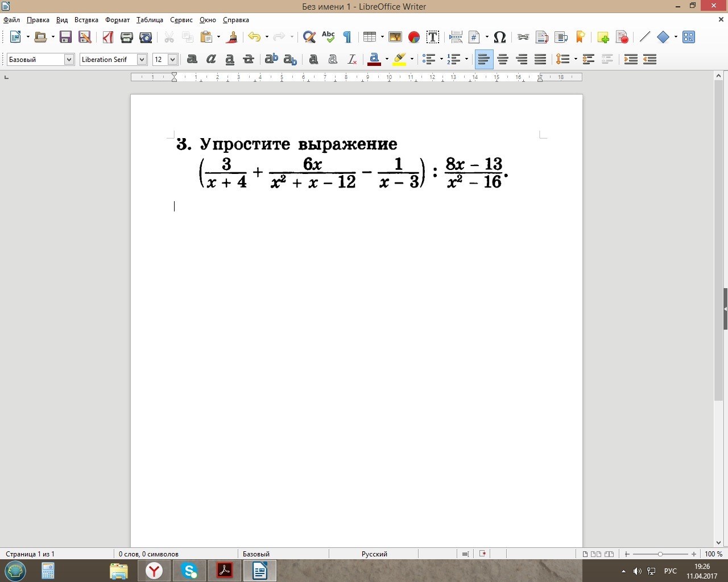
Task: Click the zoom slider in the status bar
Action: point(660,554)
